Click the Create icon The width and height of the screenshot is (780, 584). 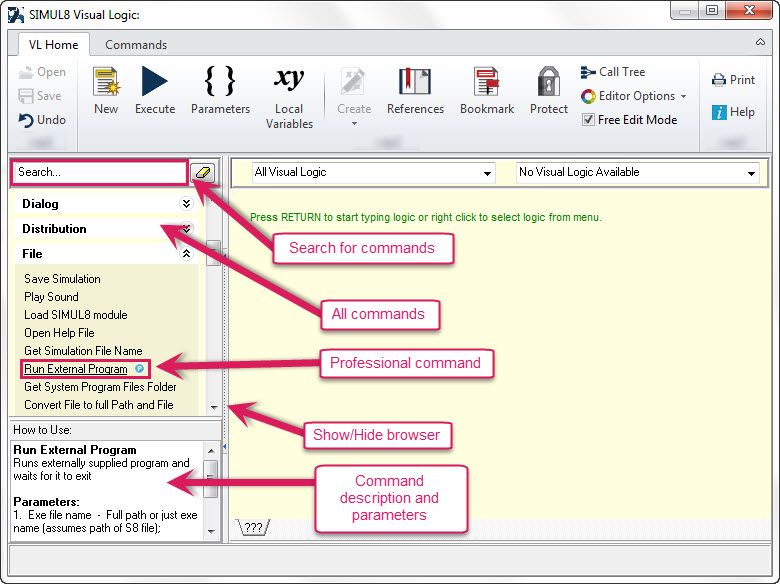[x=353, y=81]
